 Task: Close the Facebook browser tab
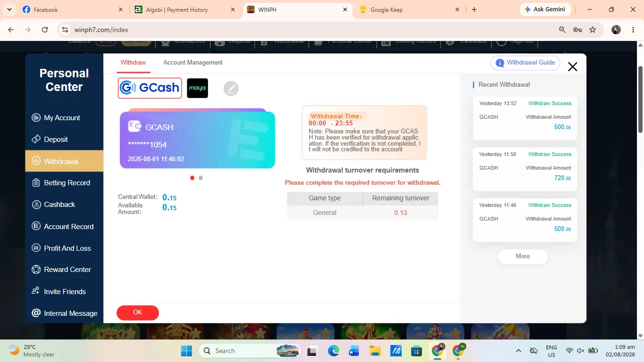(121, 9)
